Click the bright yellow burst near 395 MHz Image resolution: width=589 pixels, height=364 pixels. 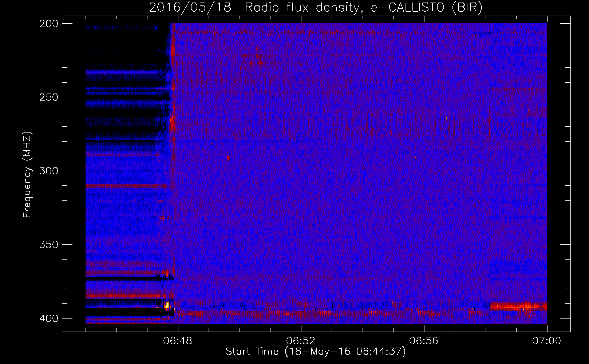(167, 305)
